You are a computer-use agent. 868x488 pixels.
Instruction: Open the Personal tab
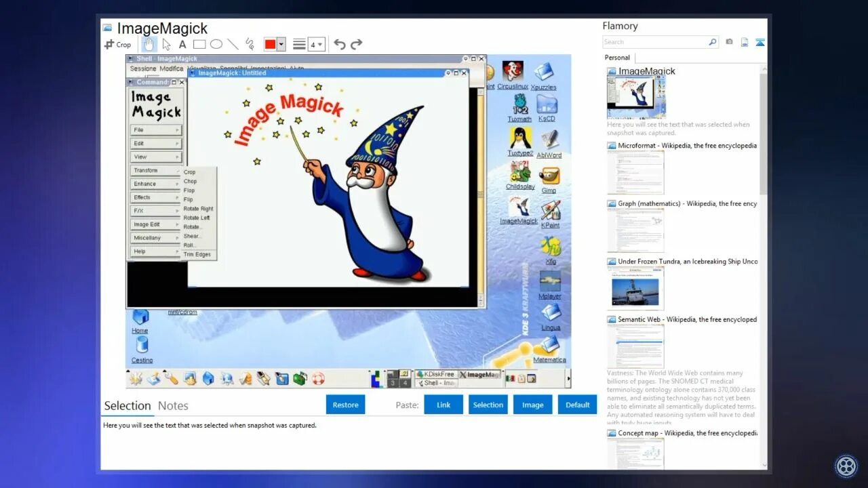tap(617, 58)
